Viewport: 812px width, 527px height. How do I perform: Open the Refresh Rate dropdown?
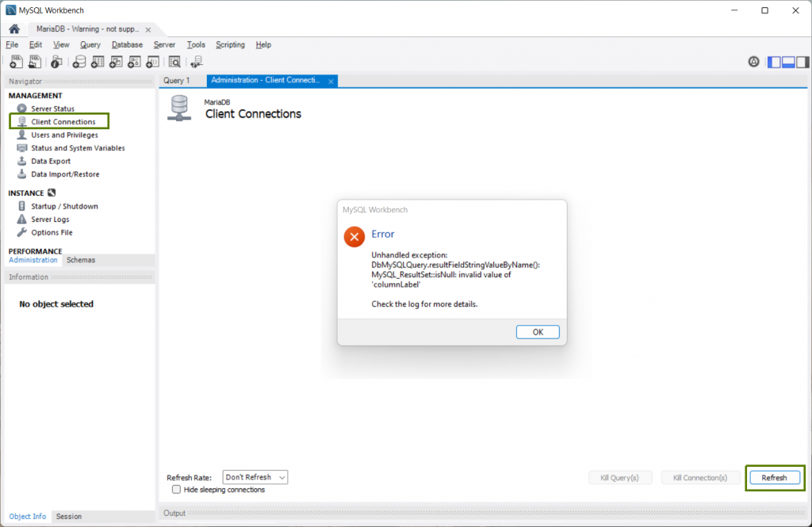pyautogui.click(x=255, y=477)
